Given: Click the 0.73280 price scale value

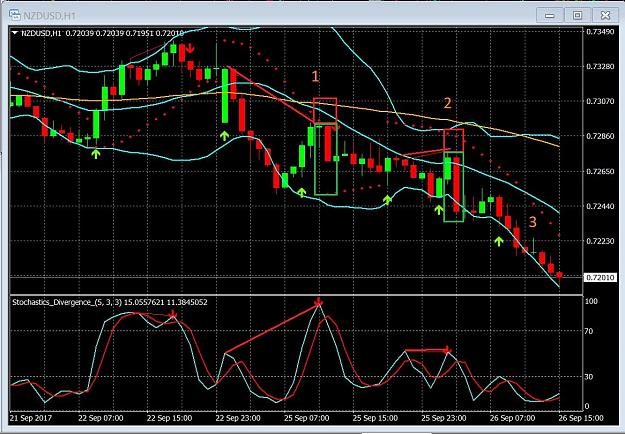Looking at the screenshot, I should (x=600, y=66).
